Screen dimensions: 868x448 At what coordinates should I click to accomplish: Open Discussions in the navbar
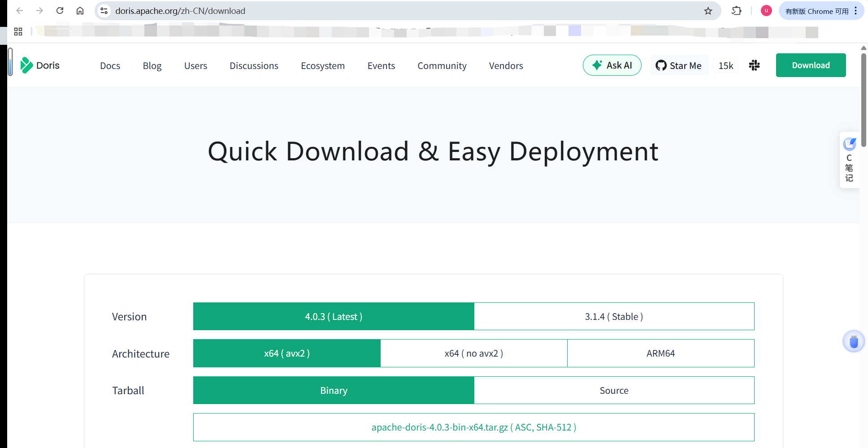click(254, 66)
